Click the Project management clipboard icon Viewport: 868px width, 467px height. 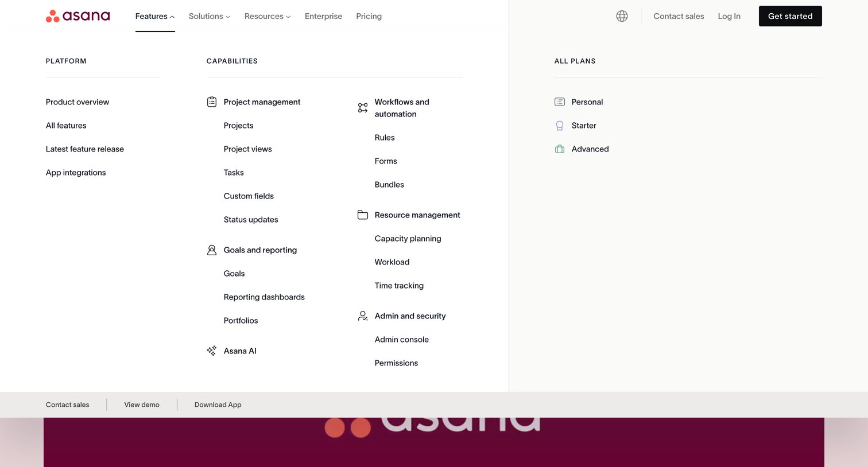pos(212,102)
